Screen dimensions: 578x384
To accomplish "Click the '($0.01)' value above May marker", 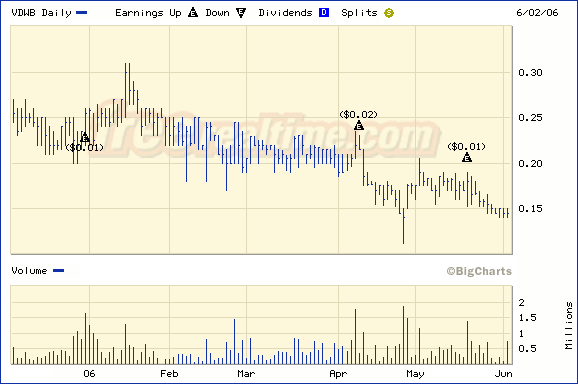I will pos(466,147).
